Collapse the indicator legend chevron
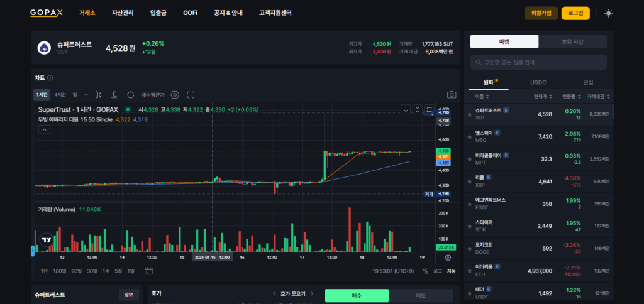Viewport: 644px width, 304px height. pyautogui.click(x=45, y=130)
